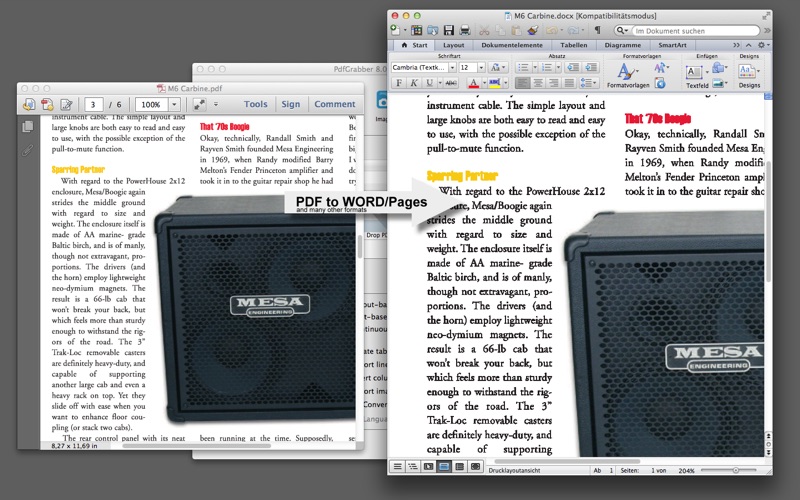The width and height of the screenshot is (800, 500).
Task: Open the 100% zoom dropdown in PDF viewer
Action: tap(174, 105)
